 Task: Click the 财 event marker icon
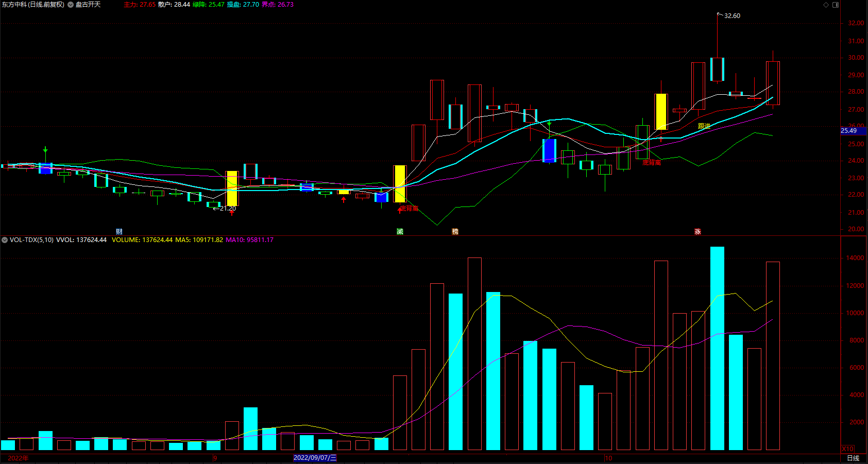click(119, 232)
